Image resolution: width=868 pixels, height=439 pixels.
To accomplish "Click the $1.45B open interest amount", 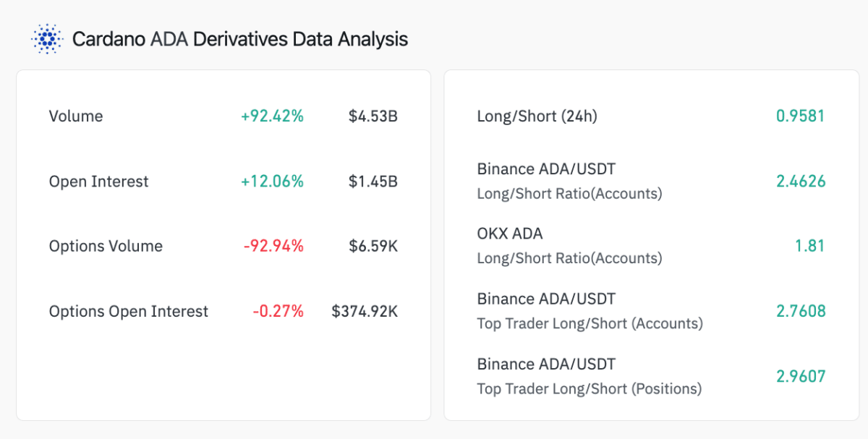I will click(x=373, y=182).
